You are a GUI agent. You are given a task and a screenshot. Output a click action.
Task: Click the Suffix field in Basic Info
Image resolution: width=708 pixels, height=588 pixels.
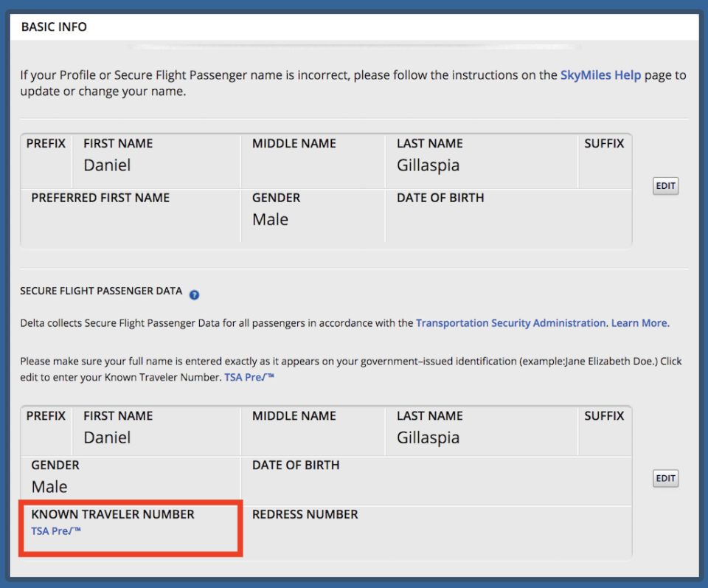(605, 159)
